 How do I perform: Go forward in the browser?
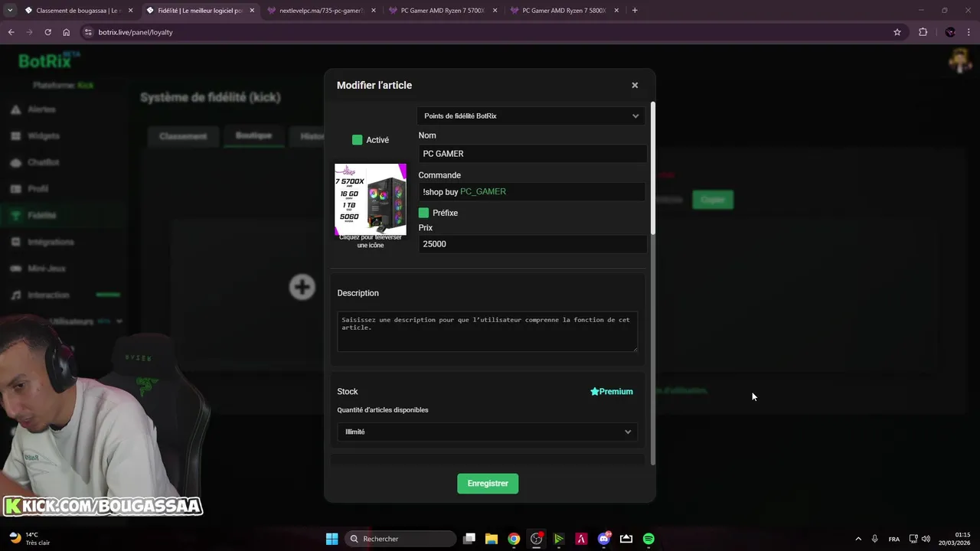[29, 32]
